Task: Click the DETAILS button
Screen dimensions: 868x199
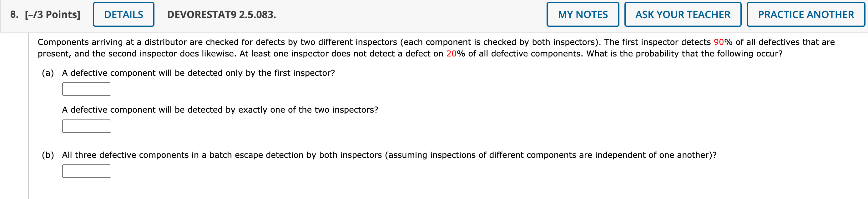Action: tap(123, 14)
